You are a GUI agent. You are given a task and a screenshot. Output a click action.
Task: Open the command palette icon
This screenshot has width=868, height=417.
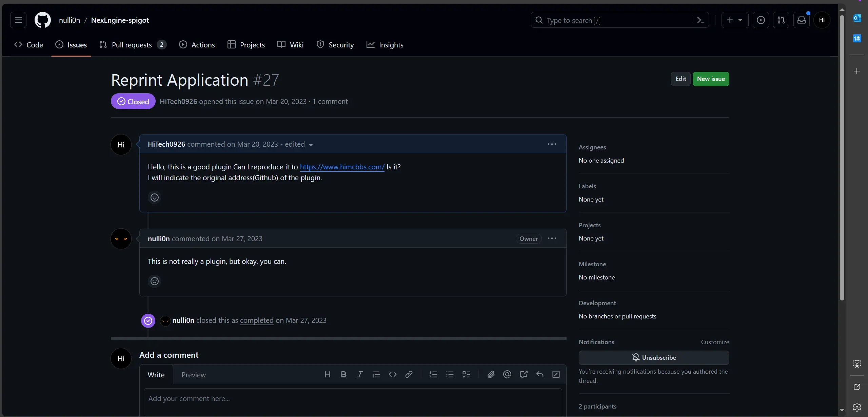(x=701, y=20)
